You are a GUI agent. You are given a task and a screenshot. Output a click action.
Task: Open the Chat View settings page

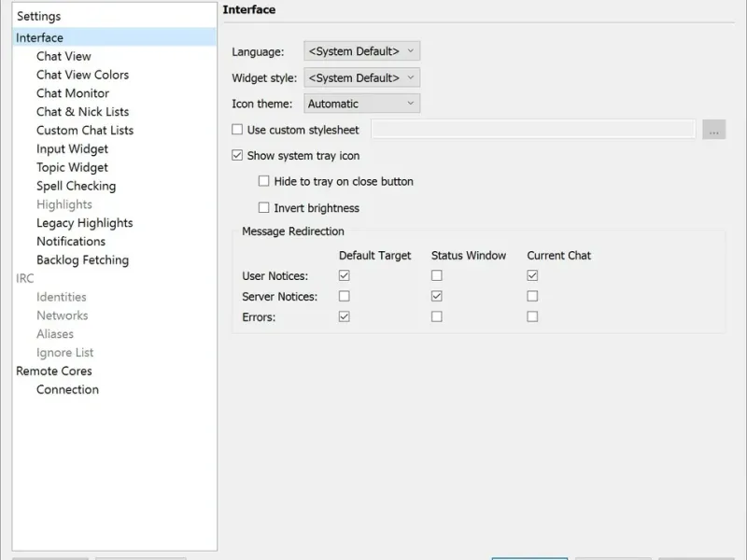point(63,56)
